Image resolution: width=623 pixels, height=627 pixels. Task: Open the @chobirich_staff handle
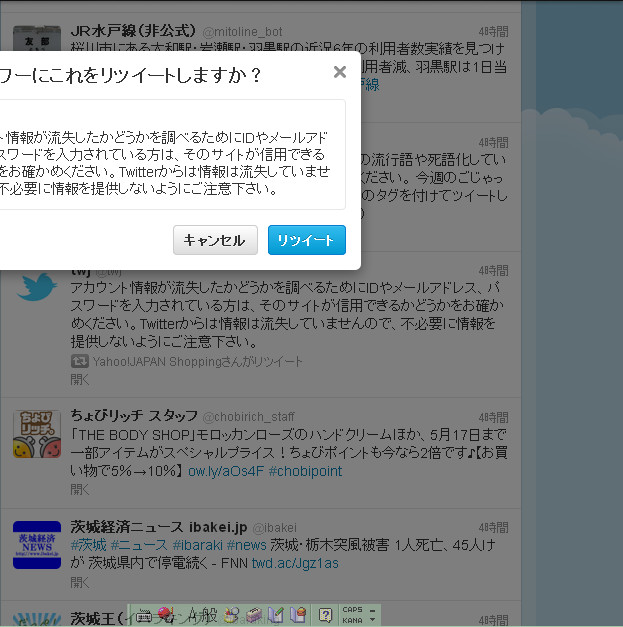click(x=249, y=417)
